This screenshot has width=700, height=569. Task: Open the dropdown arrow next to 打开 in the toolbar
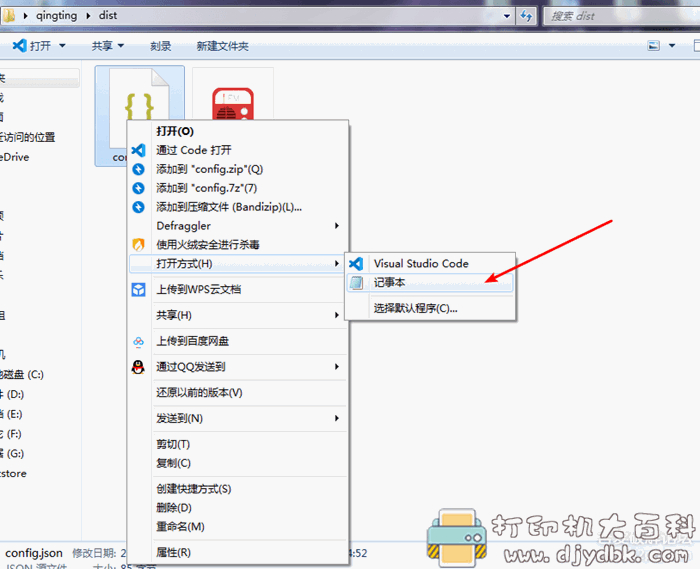62,46
